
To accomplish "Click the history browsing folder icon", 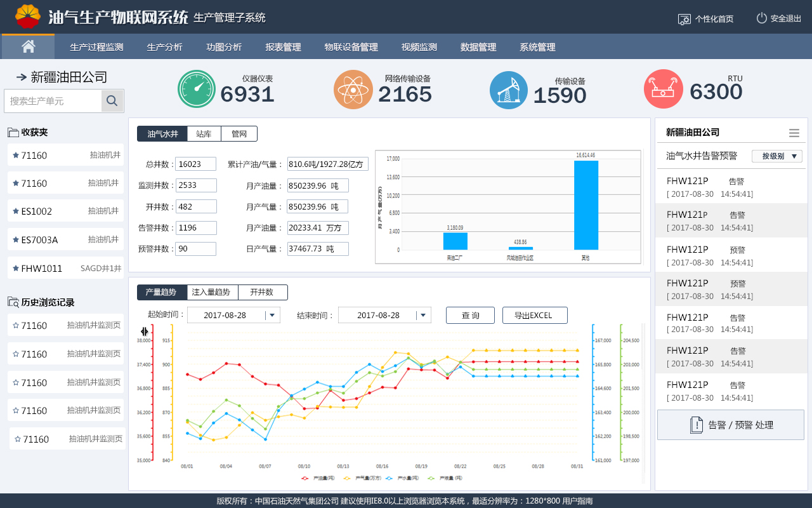I will click(x=13, y=302).
